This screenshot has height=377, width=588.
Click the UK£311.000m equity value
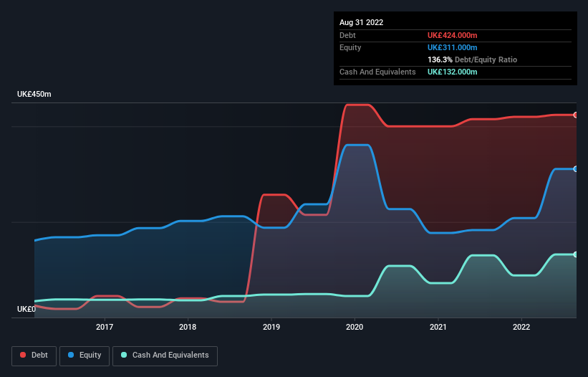(x=452, y=47)
